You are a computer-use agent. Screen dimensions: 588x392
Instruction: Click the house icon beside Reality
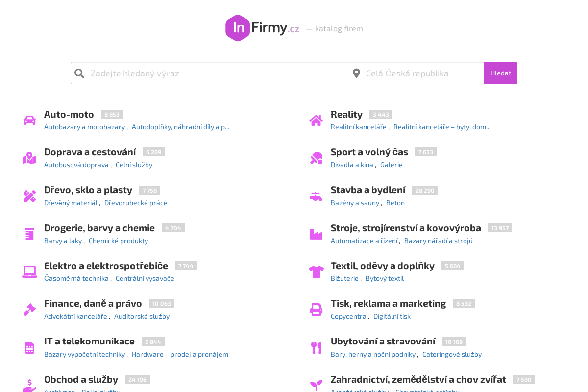click(x=316, y=120)
